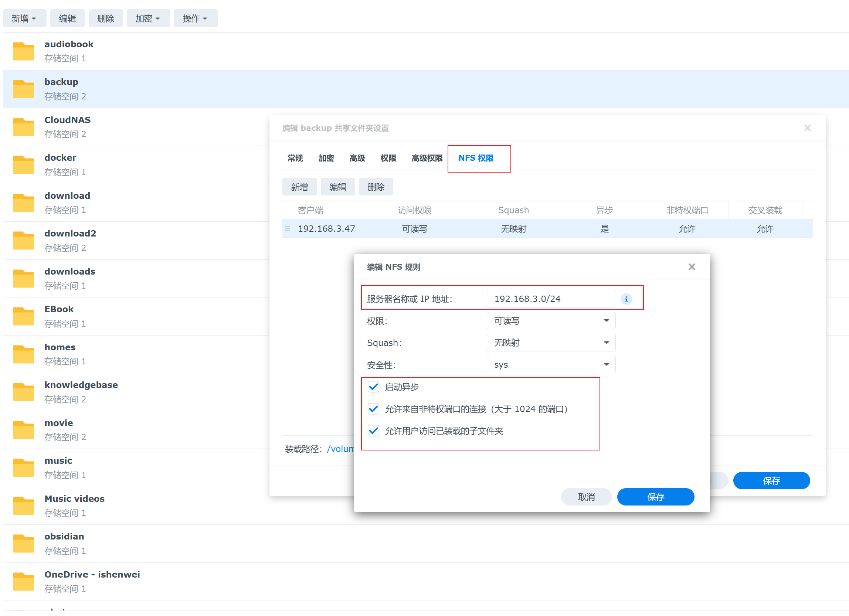Click the drag handle on the 192.168.3.47 row
This screenshot has width=849, height=616.
point(288,229)
